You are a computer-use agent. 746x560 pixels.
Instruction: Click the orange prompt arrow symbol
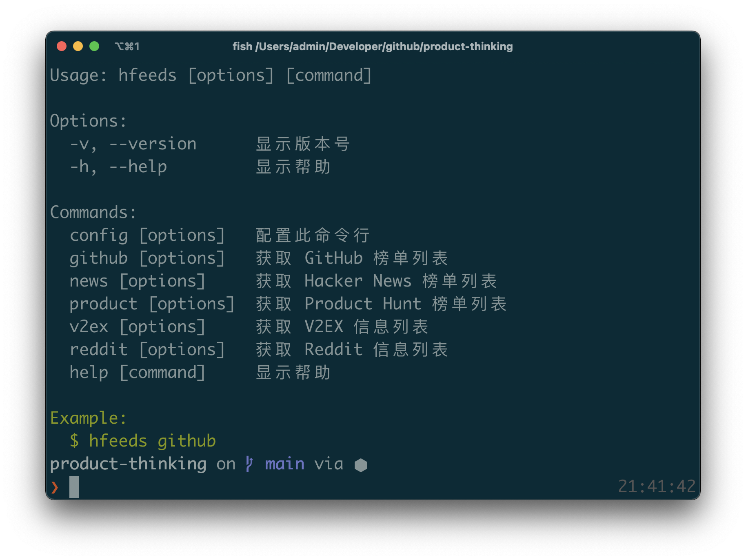click(x=55, y=487)
